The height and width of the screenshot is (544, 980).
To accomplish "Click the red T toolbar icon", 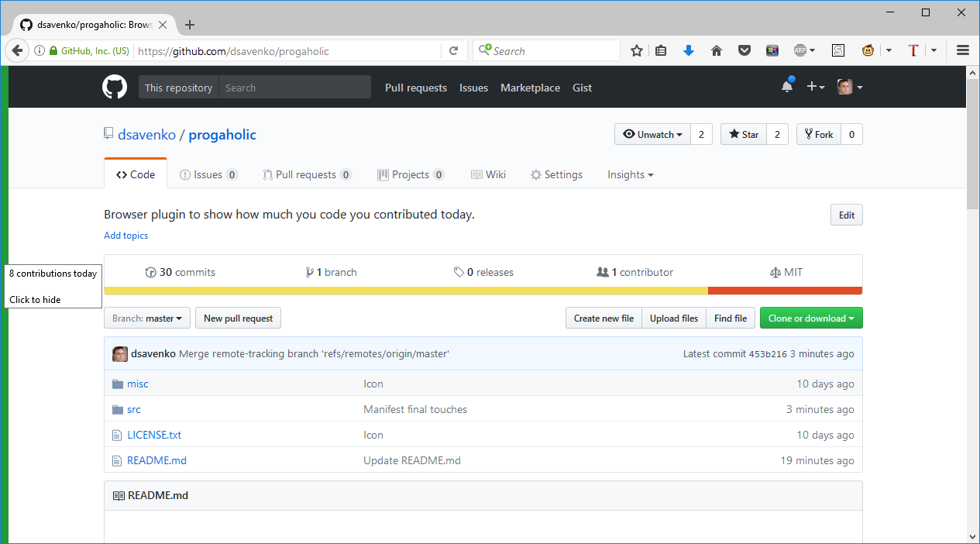I will coord(913,51).
